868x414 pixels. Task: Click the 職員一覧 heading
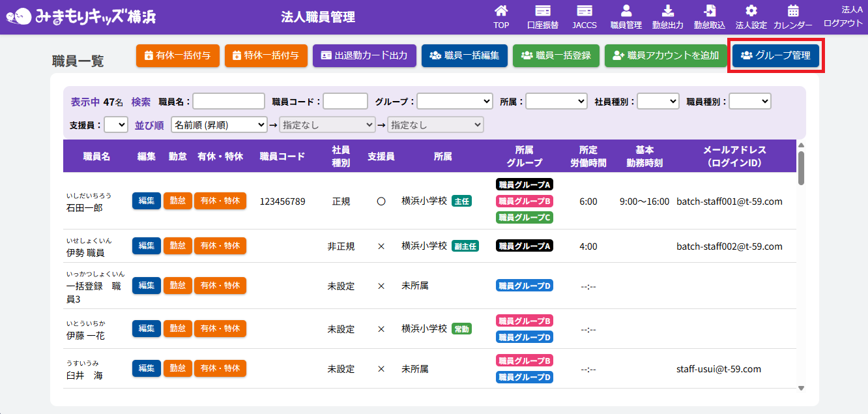click(x=78, y=61)
